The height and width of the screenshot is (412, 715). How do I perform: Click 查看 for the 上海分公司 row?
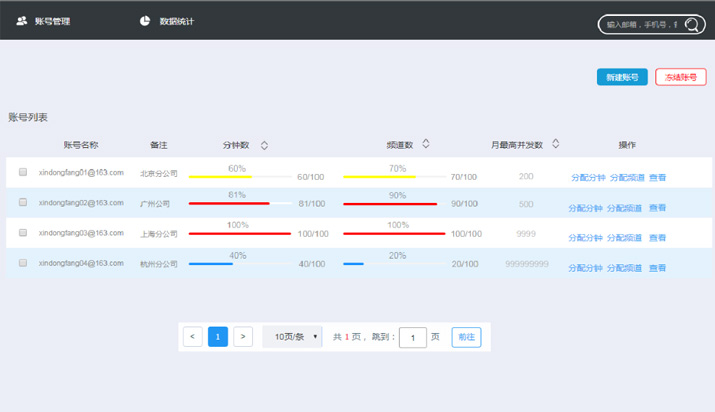click(x=657, y=238)
